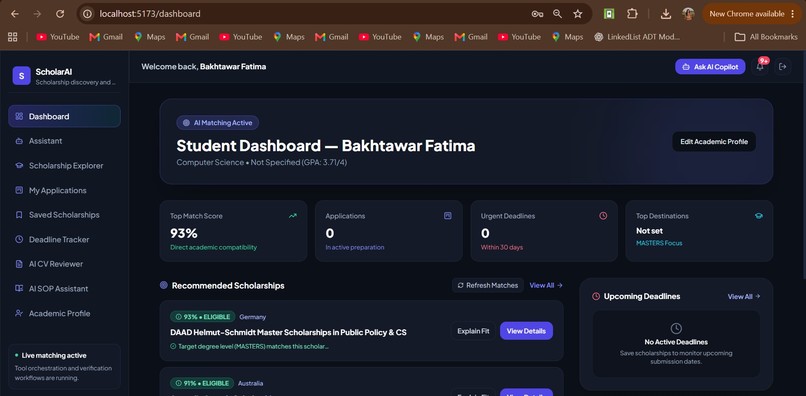Click the browser forward arrow
This screenshot has width=806, height=396.
[x=37, y=14]
